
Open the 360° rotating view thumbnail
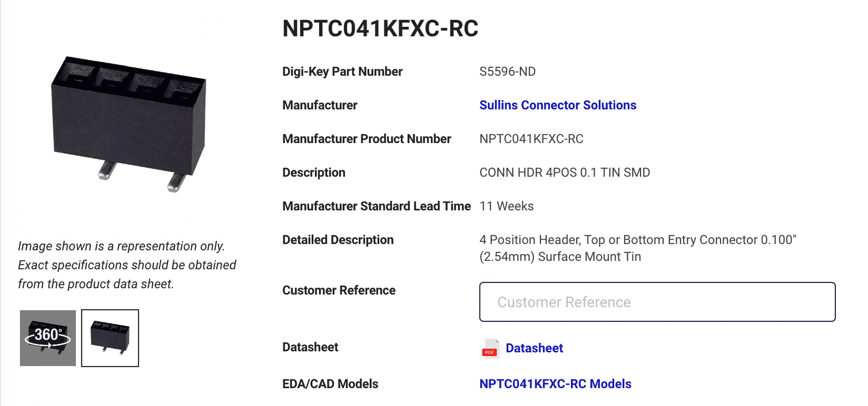coord(48,338)
